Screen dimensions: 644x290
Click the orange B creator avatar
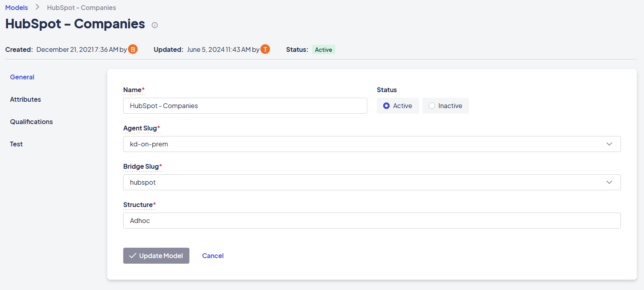click(x=133, y=49)
